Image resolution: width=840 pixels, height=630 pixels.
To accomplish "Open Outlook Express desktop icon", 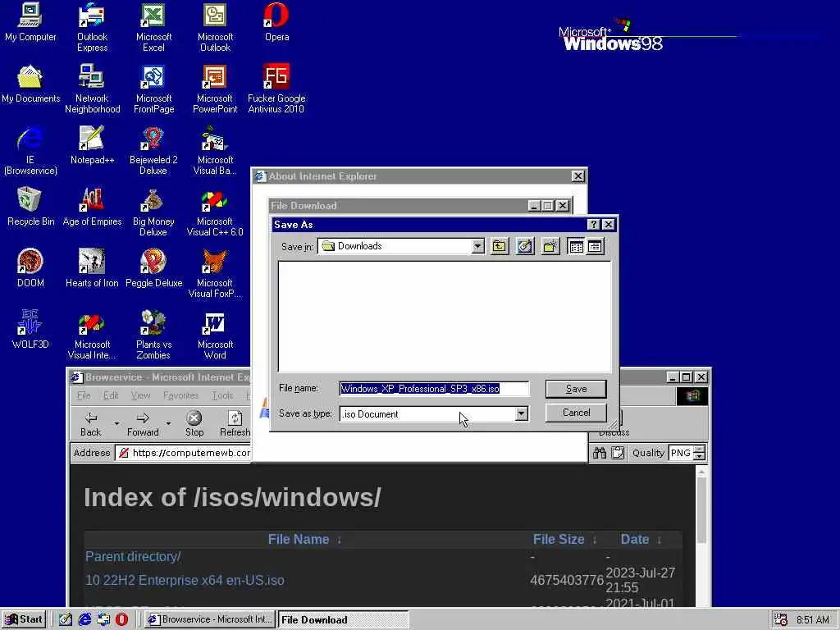I will pos(92,27).
